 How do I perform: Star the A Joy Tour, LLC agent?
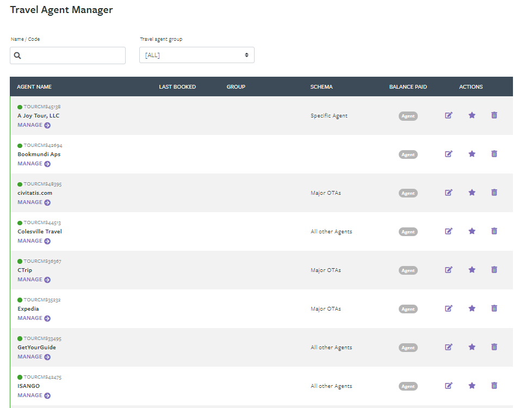pyautogui.click(x=472, y=115)
